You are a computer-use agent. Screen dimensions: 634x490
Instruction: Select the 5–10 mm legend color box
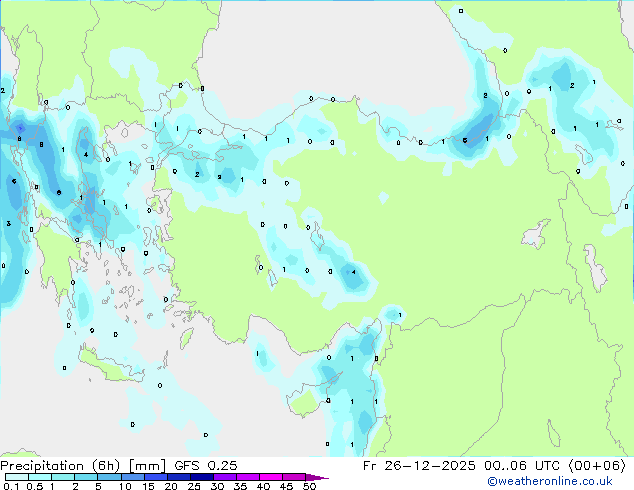click(x=109, y=477)
